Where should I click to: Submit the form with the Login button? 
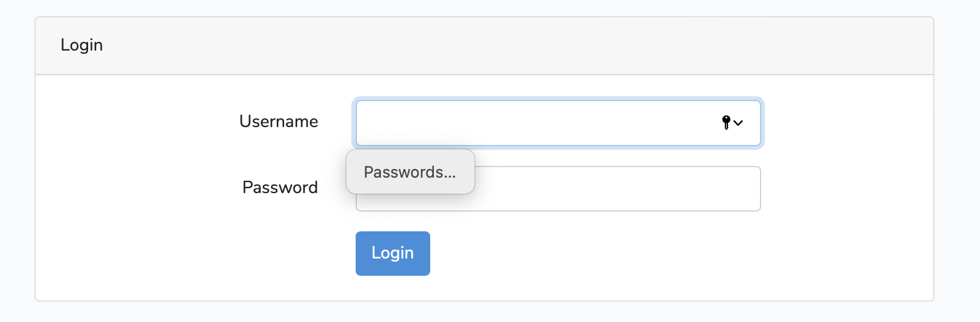(393, 253)
